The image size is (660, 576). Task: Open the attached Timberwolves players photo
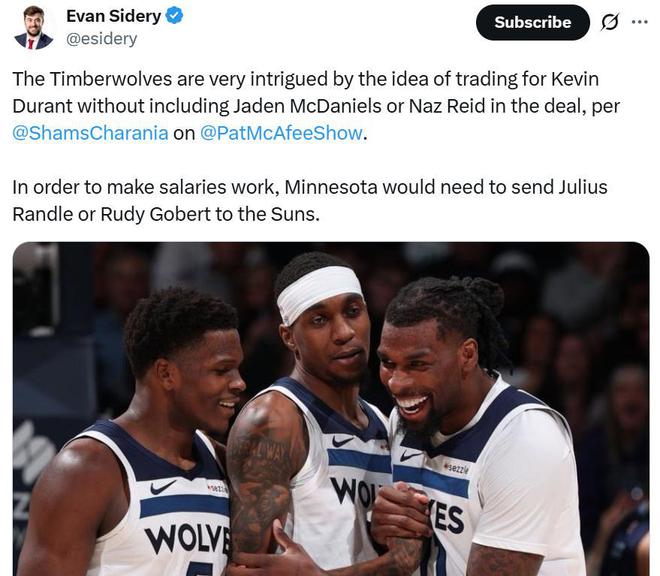[x=331, y=409]
